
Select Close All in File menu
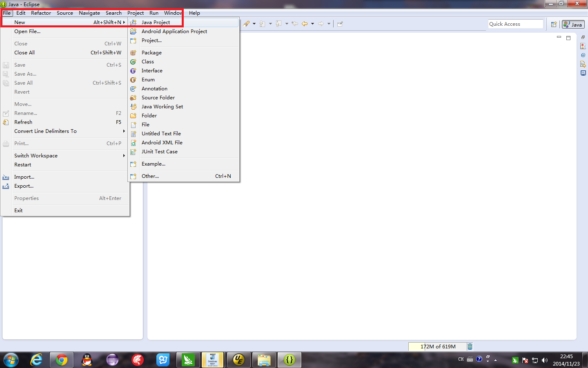pos(65,53)
